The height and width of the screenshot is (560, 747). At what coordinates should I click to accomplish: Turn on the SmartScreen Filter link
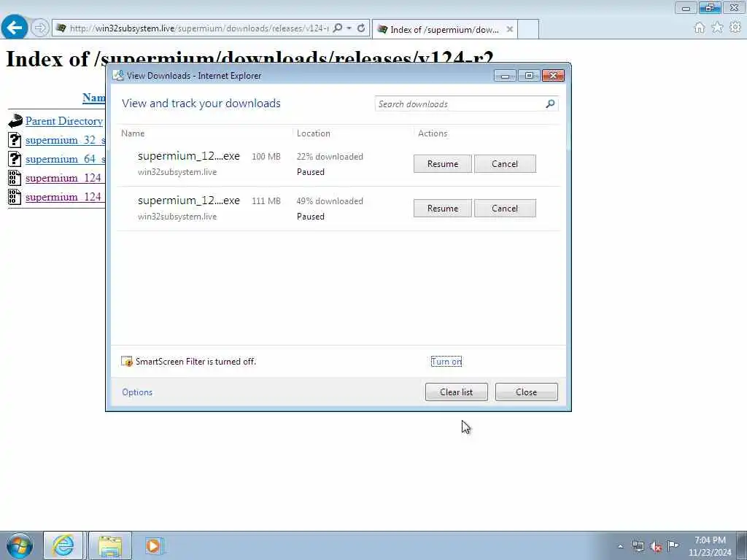pos(446,362)
